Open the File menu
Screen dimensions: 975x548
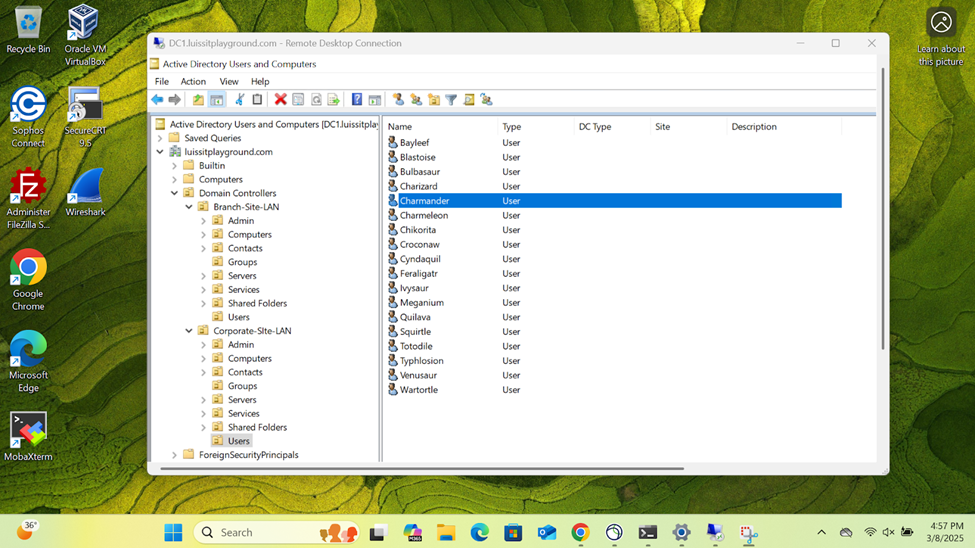click(162, 81)
